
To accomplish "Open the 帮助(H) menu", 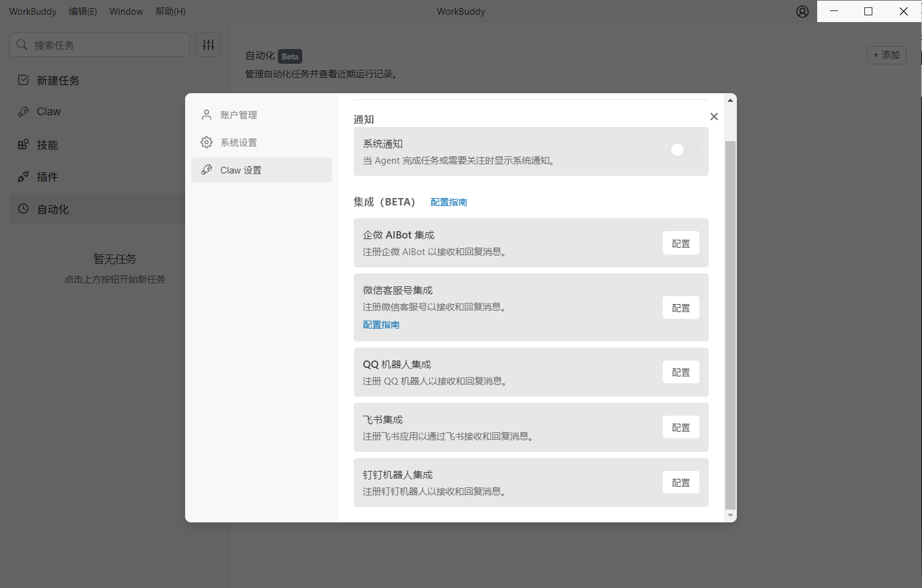I will 170,12.
